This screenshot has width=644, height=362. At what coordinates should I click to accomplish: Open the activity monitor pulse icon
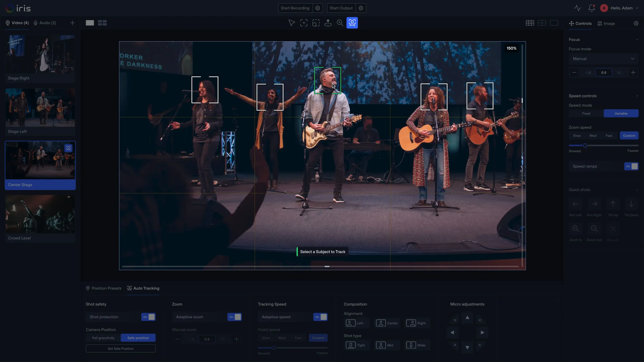[x=577, y=8]
